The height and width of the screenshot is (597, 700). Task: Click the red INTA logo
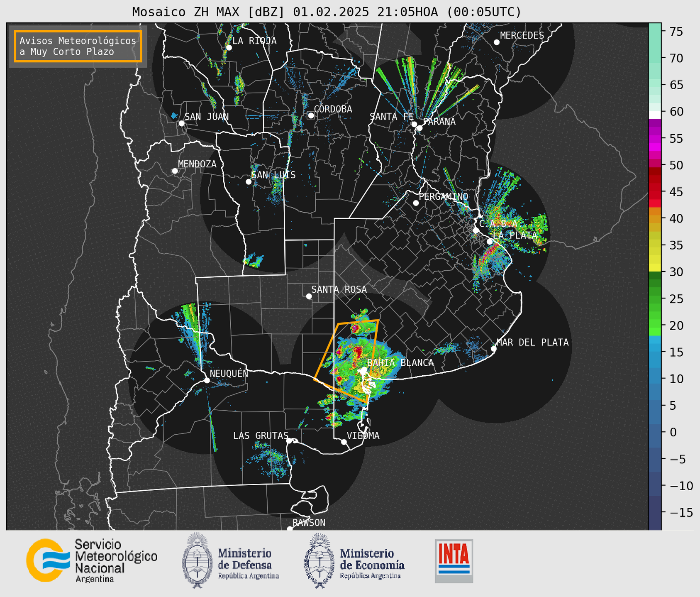[454, 561]
